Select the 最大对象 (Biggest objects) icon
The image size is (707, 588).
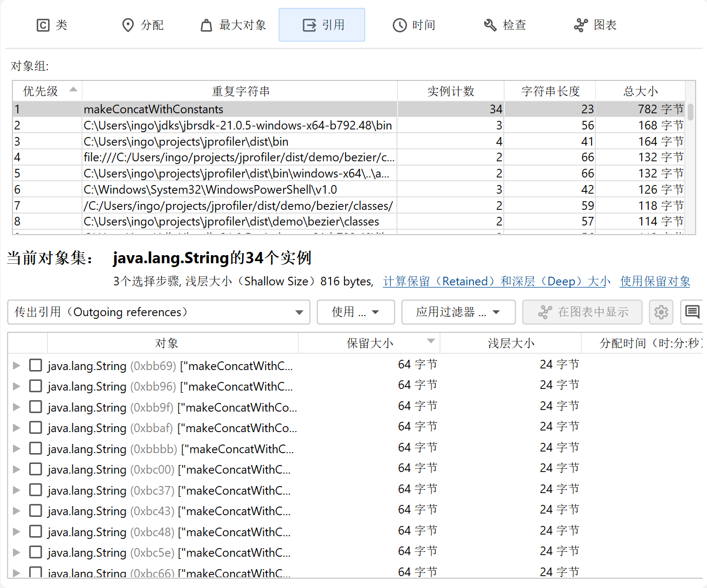point(207,25)
